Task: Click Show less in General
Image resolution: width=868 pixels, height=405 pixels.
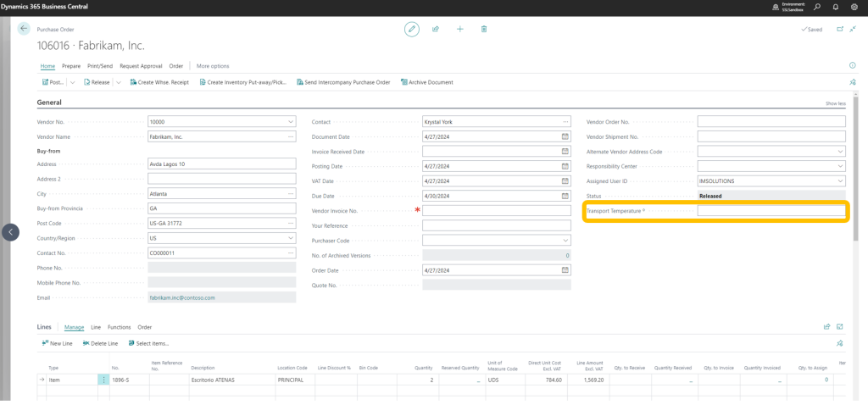Action: click(x=835, y=103)
